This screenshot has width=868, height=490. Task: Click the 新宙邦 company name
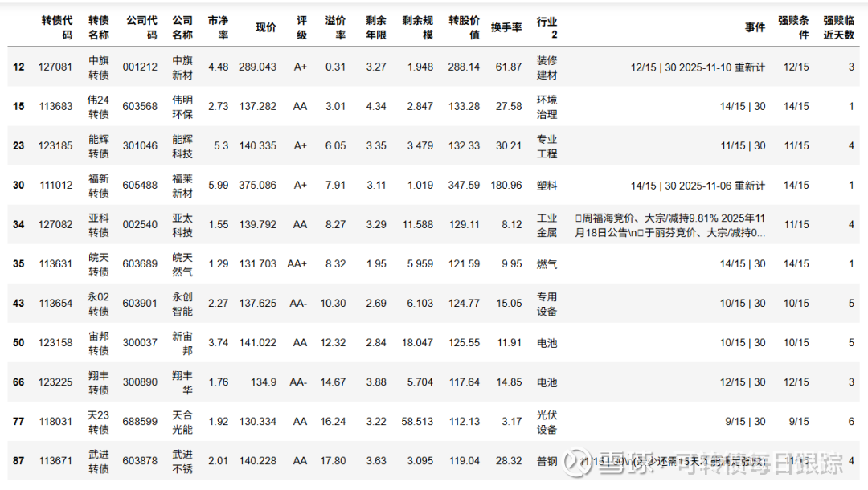(x=182, y=344)
